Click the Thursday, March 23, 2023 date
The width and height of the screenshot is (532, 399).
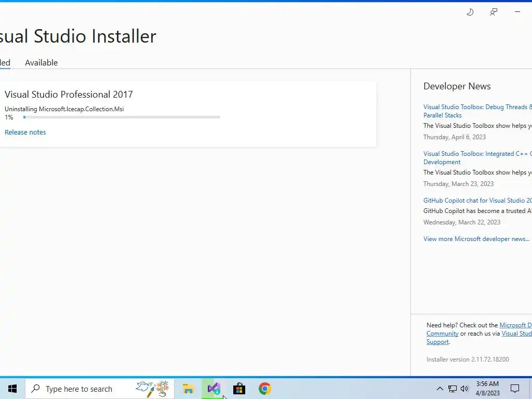(x=458, y=184)
